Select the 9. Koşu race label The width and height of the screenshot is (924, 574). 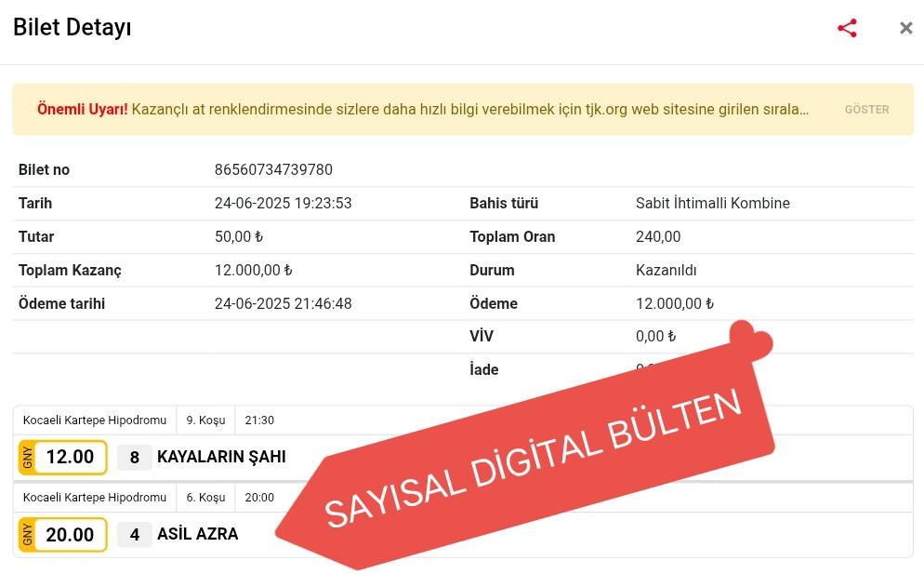(205, 420)
